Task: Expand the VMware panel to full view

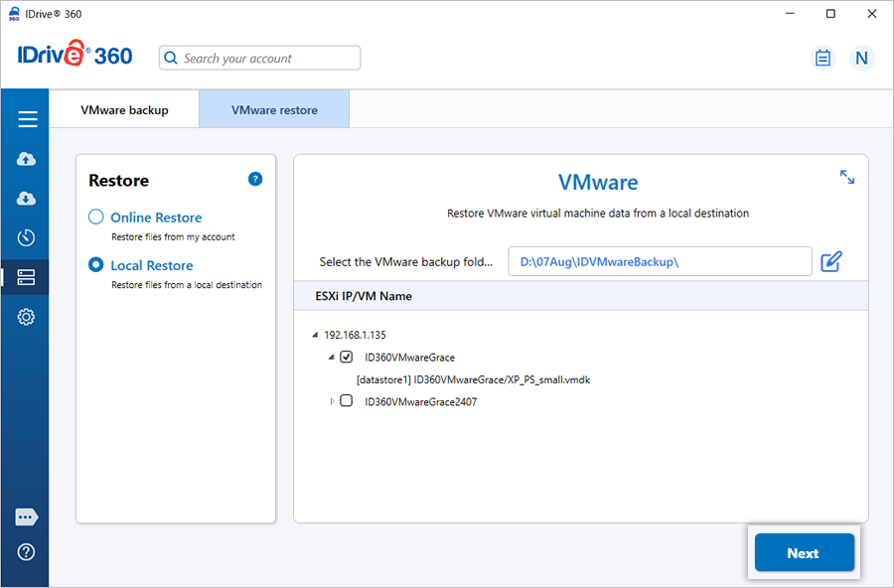Action: point(847,177)
